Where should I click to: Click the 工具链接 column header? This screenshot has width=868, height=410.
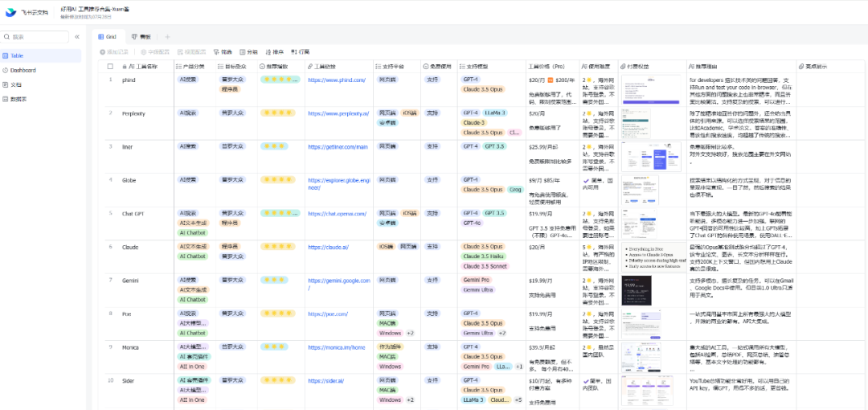339,66
